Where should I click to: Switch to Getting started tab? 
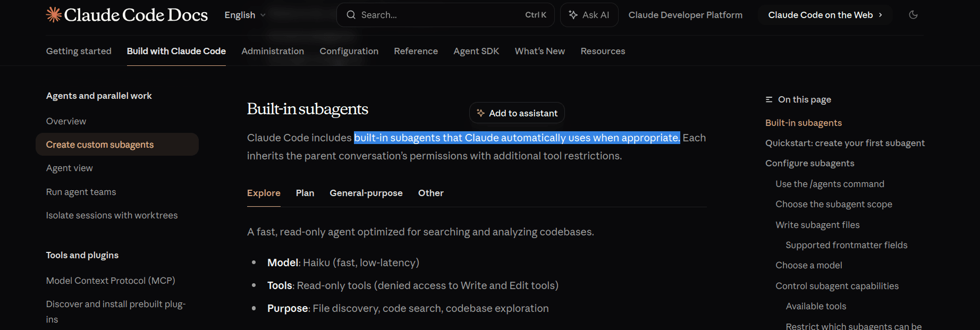[79, 51]
